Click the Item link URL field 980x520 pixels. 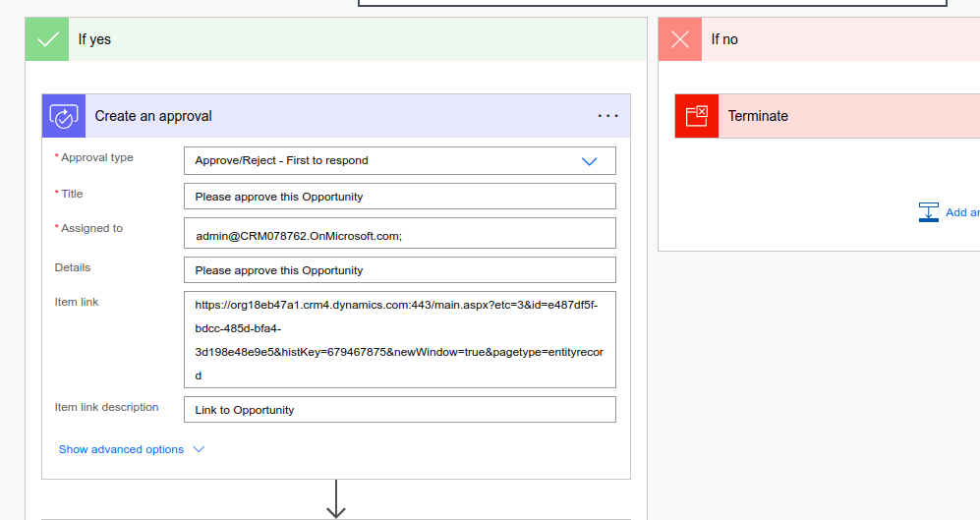(x=400, y=339)
